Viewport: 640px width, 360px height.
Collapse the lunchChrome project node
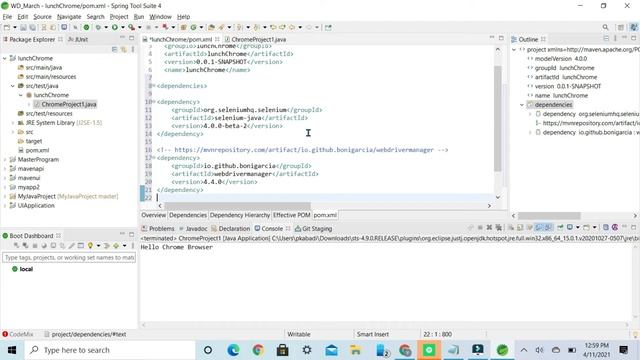5,58
